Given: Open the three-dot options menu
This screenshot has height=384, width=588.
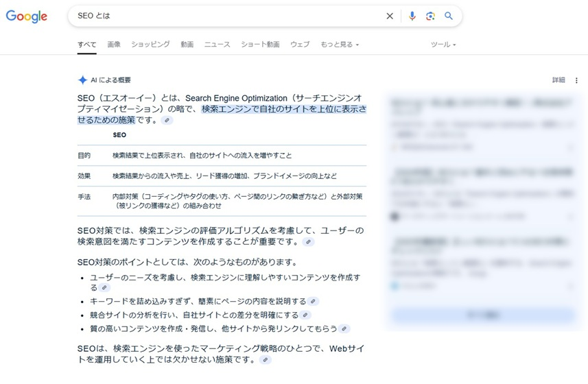Looking at the screenshot, I should (576, 80).
